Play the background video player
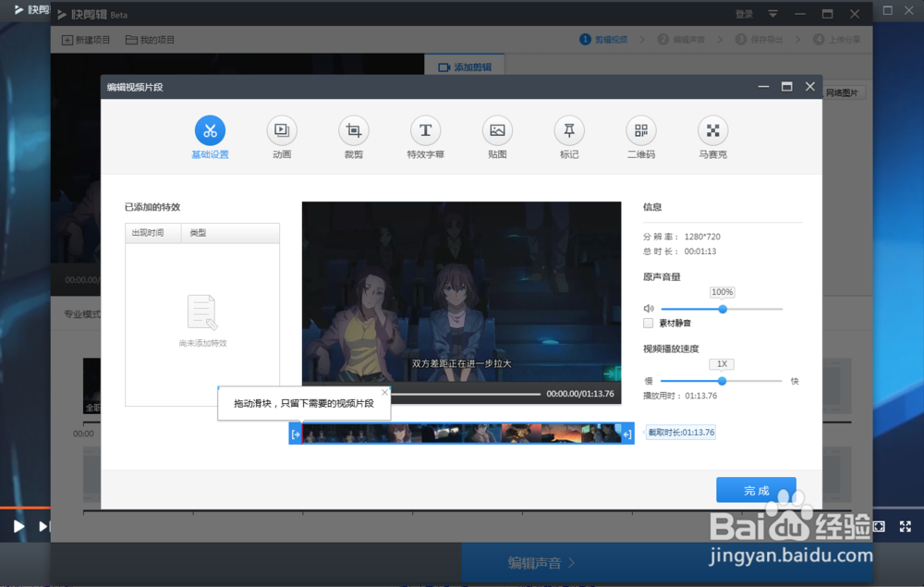Image resolution: width=924 pixels, height=587 pixels. 18,526
